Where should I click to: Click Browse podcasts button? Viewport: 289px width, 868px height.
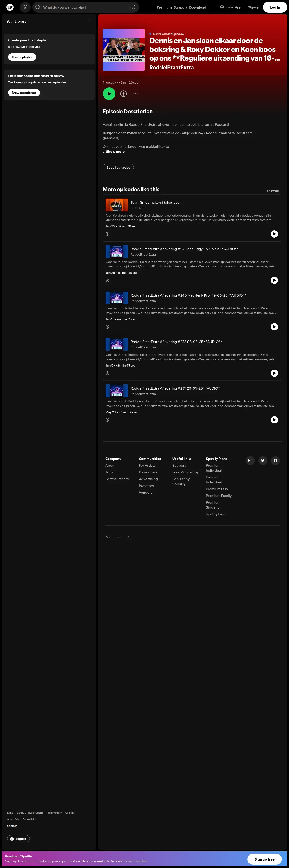24,93
